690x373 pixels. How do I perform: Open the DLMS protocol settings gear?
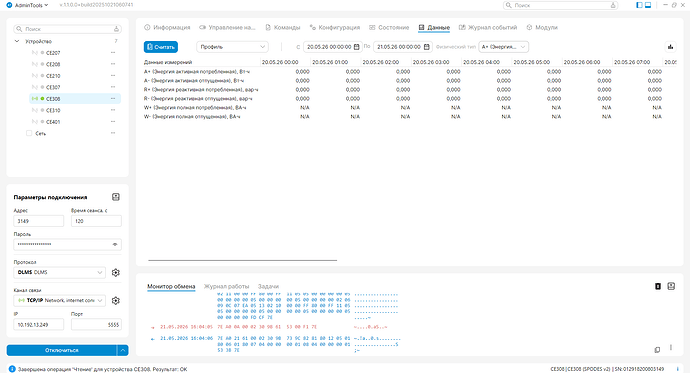point(116,272)
